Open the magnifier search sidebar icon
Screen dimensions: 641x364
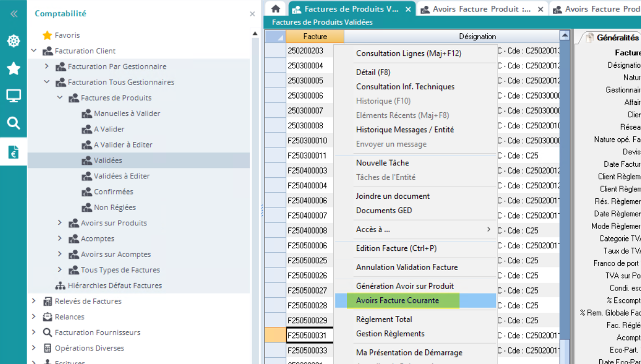(14, 123)
